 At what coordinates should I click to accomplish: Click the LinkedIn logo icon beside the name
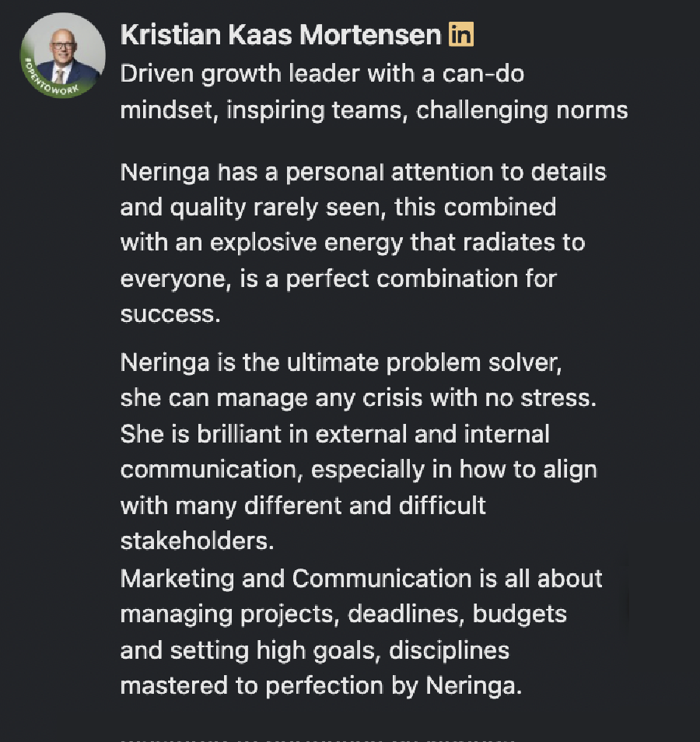click(461, 35)
